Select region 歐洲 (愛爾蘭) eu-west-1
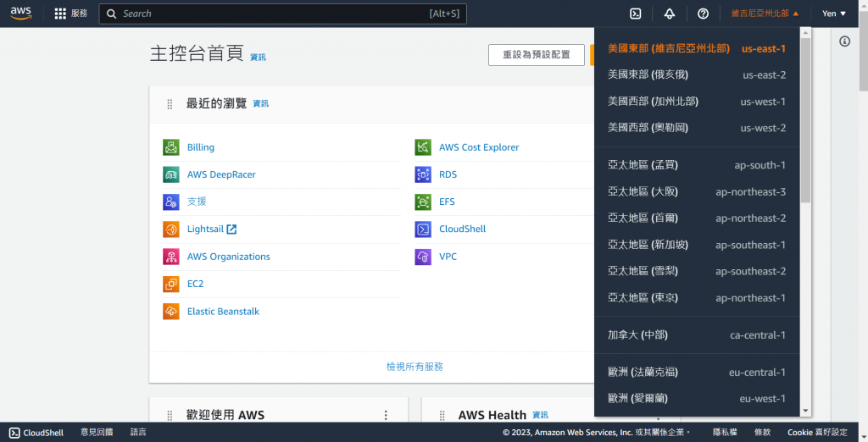The image size is (868, 442). pyautogui.click(x=697, y=398)
